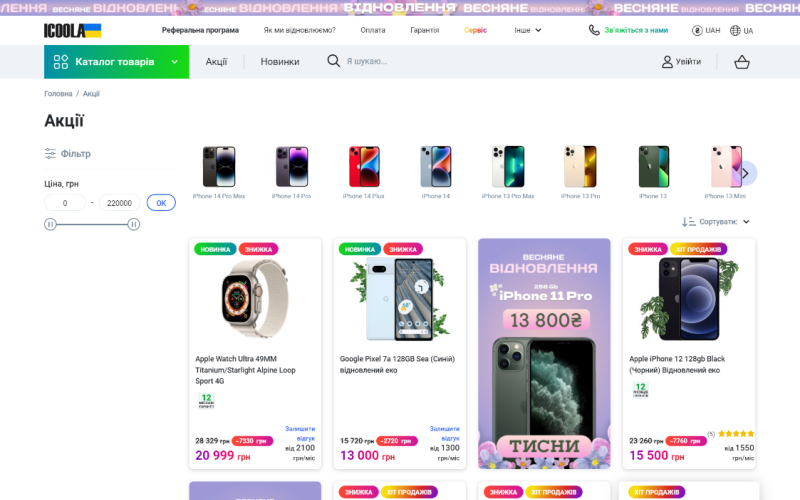Open the Гарантія menu item
The width and height of the screenshot is (800, 500).
(x=424, y=30)
